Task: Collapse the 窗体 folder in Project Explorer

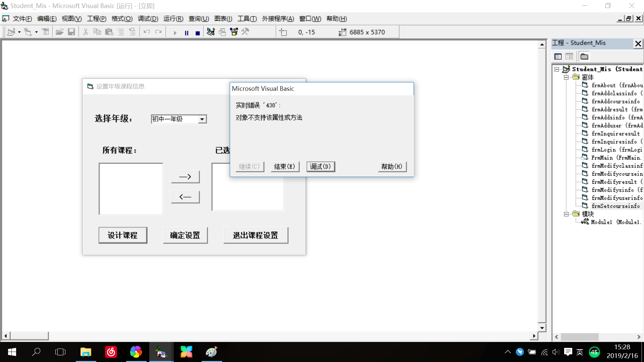Action: pos(566,77)
